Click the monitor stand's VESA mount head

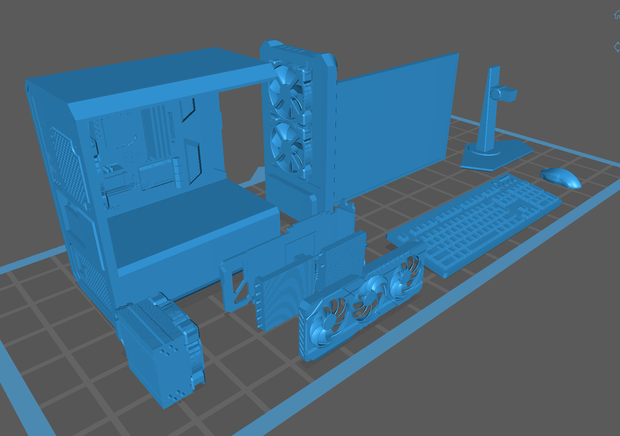[504, 94]
